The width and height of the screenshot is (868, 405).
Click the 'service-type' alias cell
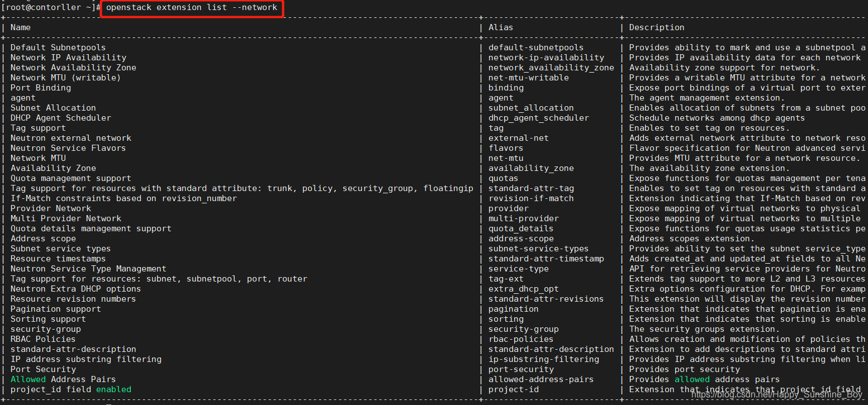[519, 269]
